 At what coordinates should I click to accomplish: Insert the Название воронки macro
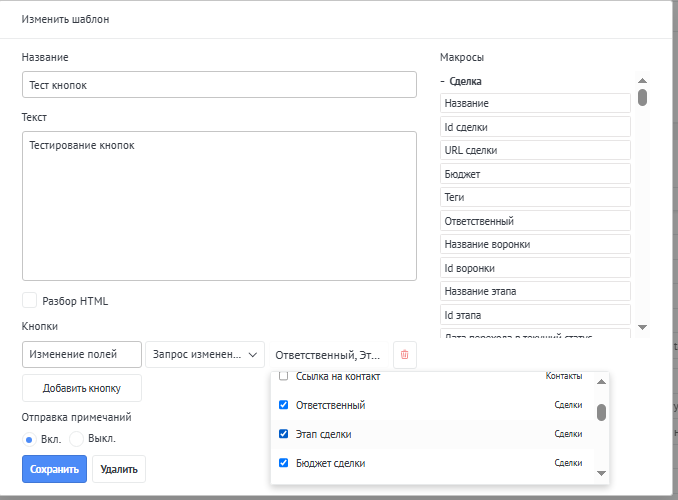click(535, 244)
